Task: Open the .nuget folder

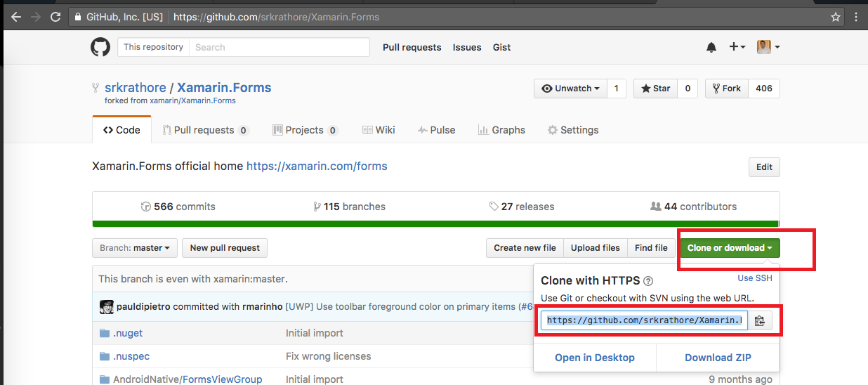Action: pos(128,333)
